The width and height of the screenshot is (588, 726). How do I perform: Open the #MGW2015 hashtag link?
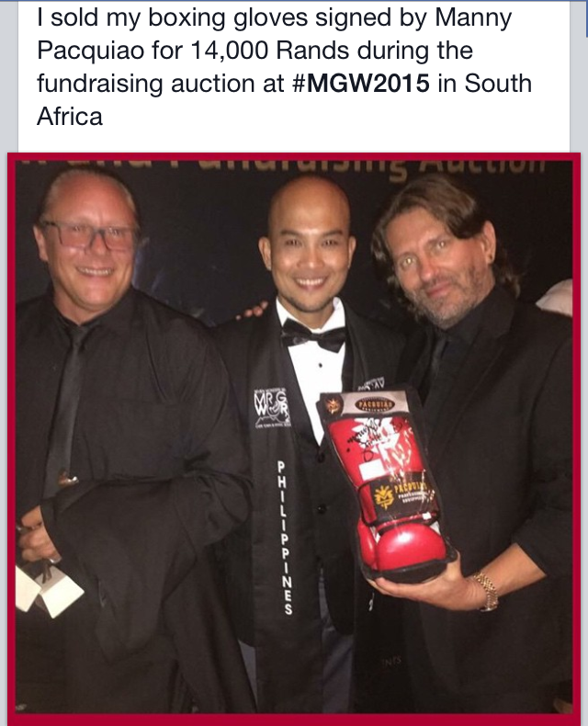(x=361, y=84)
